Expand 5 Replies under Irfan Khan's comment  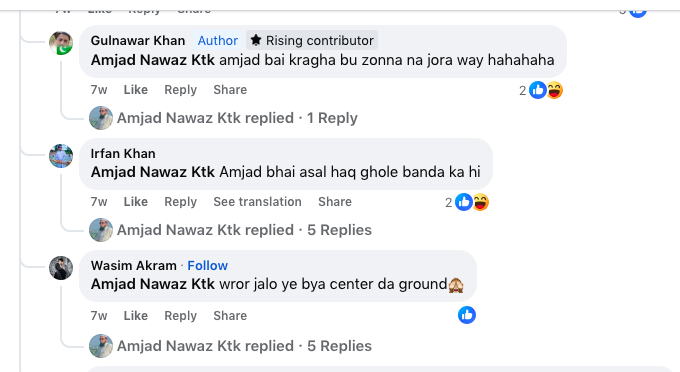[x=244, y=230]
